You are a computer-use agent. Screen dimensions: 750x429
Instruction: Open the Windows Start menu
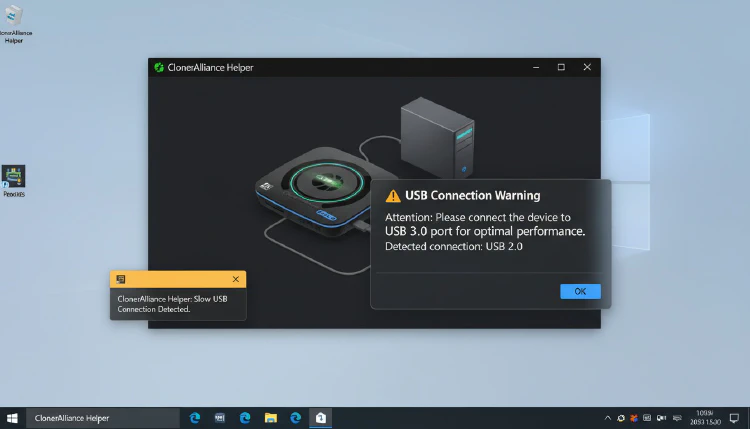[13, 418]
